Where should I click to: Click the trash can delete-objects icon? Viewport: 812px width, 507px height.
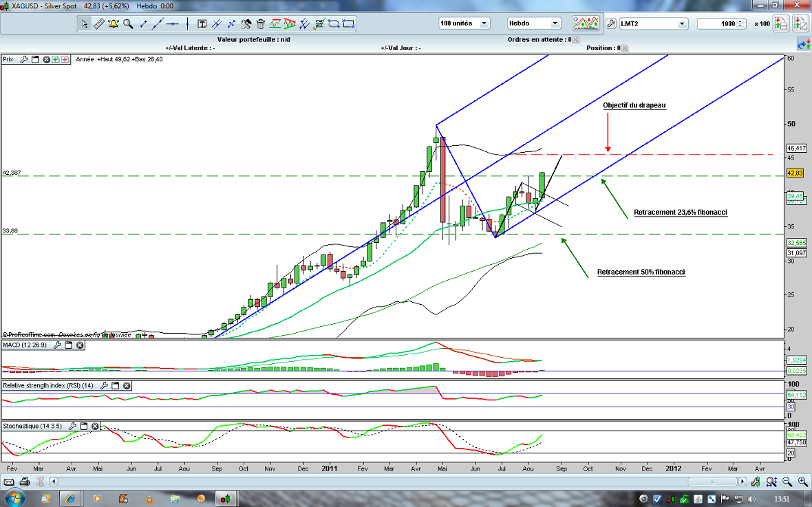(x=260, y=23)
